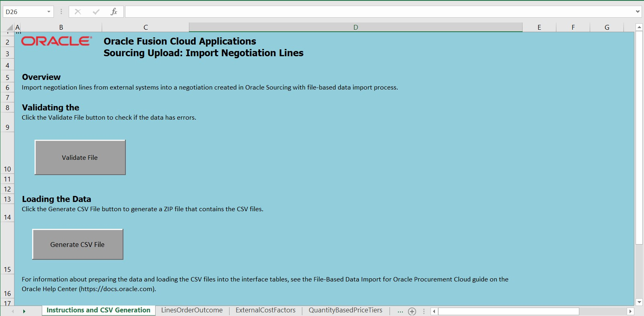Select column D header
The image size is (644, 316).
[x=356, y=27]
